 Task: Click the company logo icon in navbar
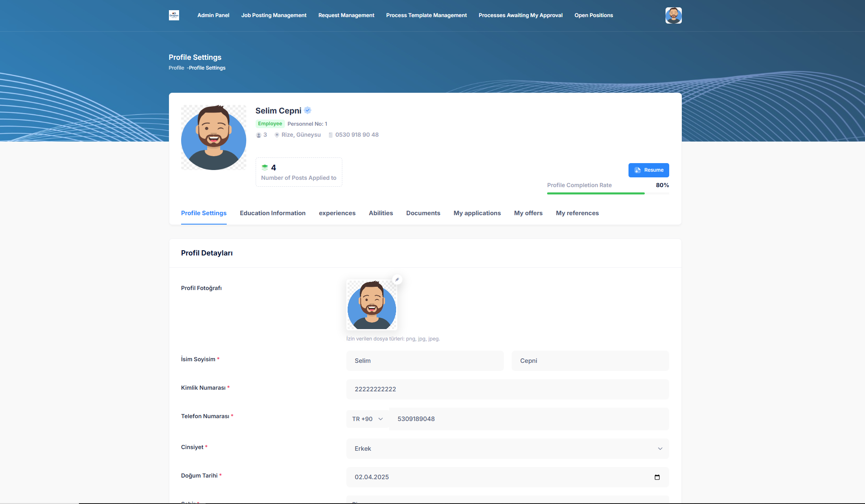click(x=174, y=15)
